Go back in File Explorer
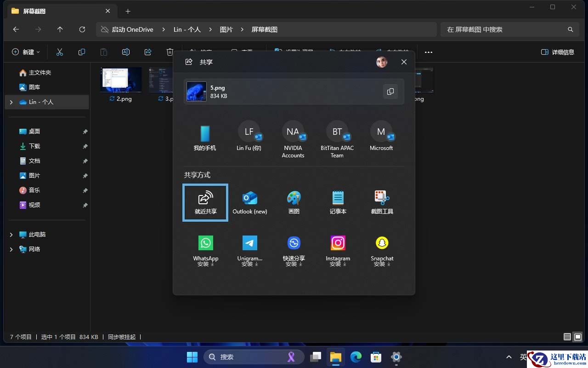588x368 pixels. pyautogui.click(x=16, y=29)
